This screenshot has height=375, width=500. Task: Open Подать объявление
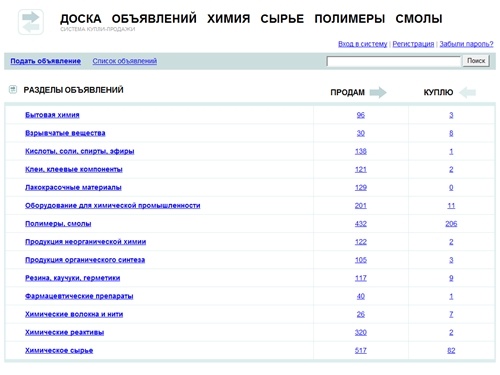pyautogui.click(x=46, y=61)
